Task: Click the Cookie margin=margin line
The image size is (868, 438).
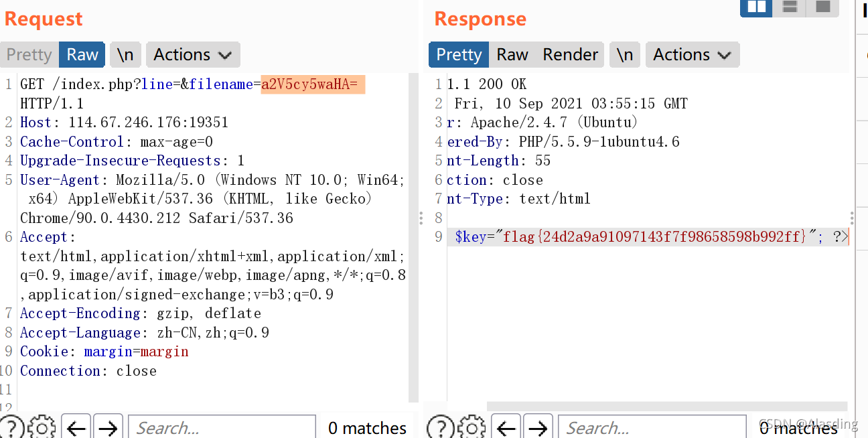Action: pyautogui.click(x=104, y=352)
